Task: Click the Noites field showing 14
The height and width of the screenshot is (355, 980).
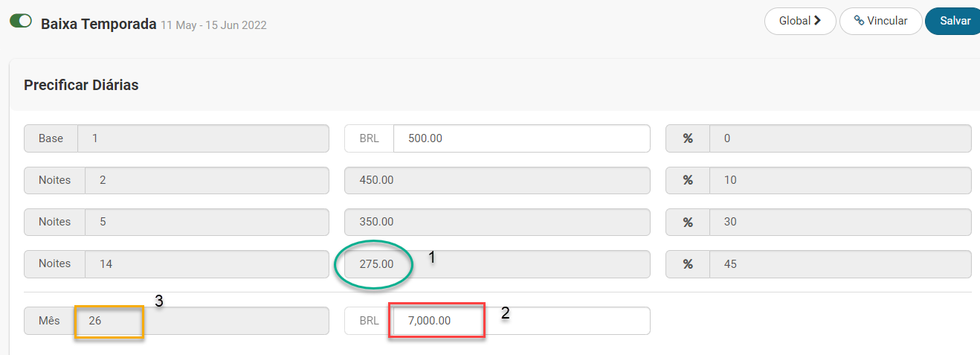Action: pos(207,263)
